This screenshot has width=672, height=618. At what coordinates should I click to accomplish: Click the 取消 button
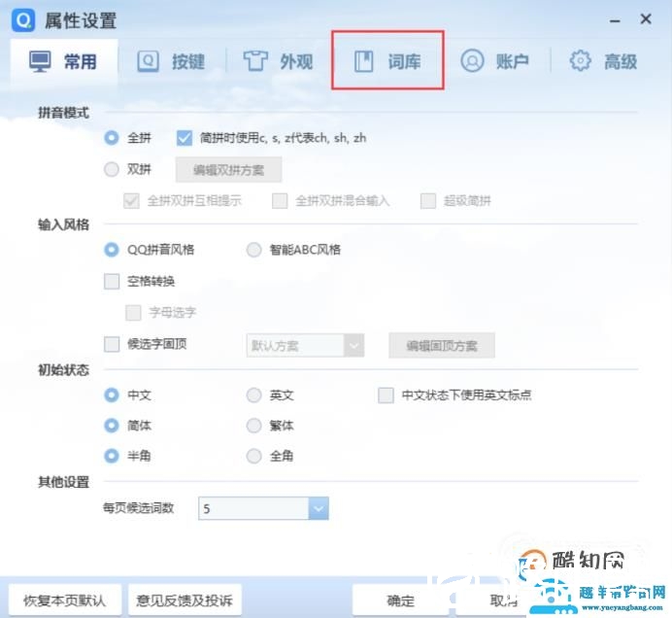(x=504, y=601)
